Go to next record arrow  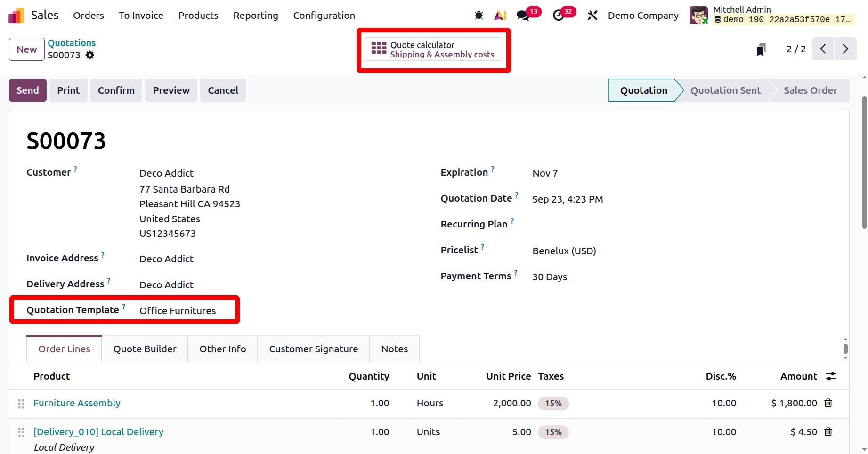pyautogui.click(x=845, y=49)
